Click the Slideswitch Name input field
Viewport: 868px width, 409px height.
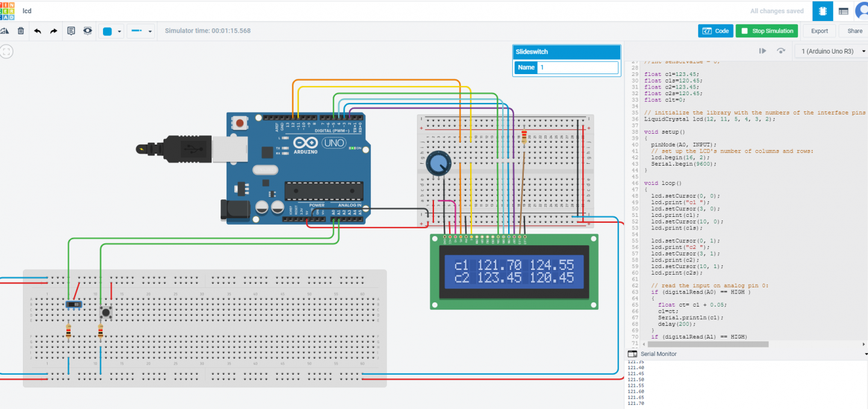coord(577,67)
